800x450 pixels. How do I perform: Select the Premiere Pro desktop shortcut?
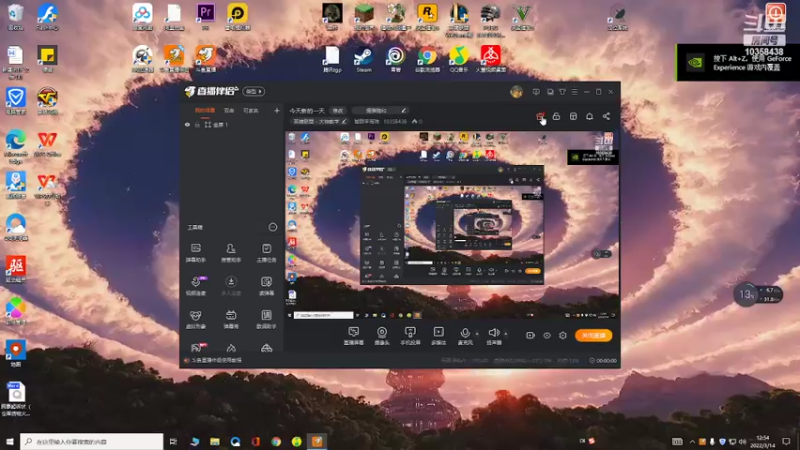pyautogui.click(x=206, y=16)
